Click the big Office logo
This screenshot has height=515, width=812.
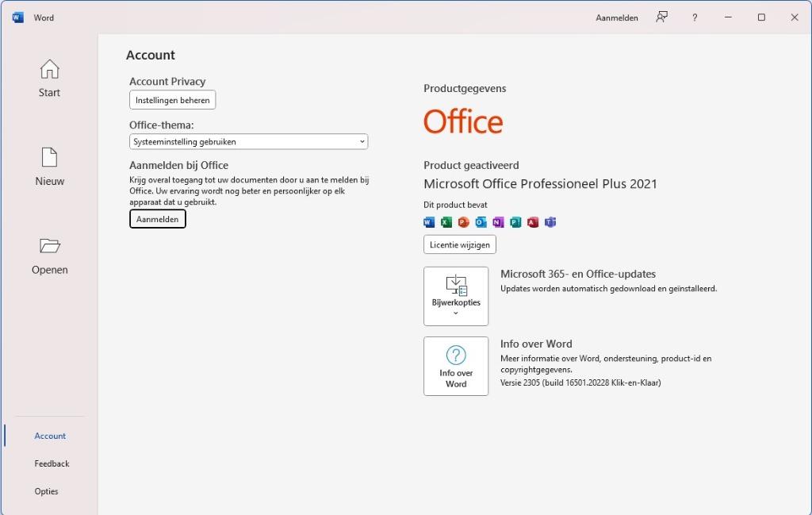463,121
